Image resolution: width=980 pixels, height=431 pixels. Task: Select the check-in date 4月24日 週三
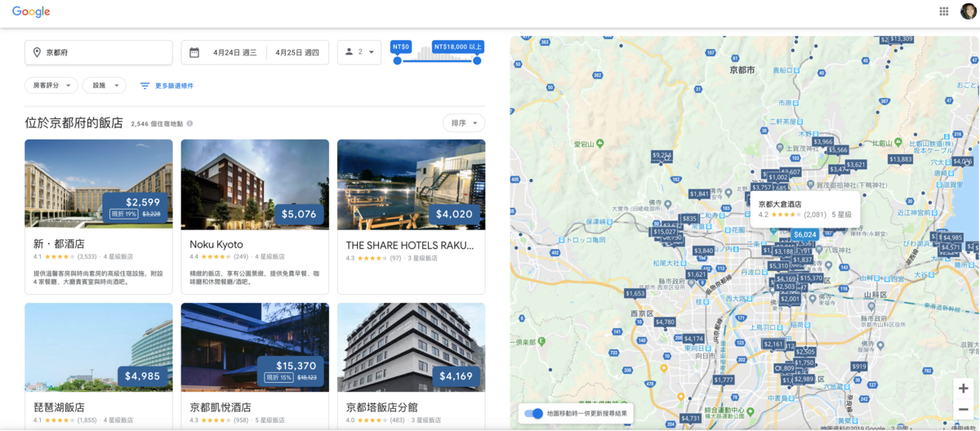point(235,52)
